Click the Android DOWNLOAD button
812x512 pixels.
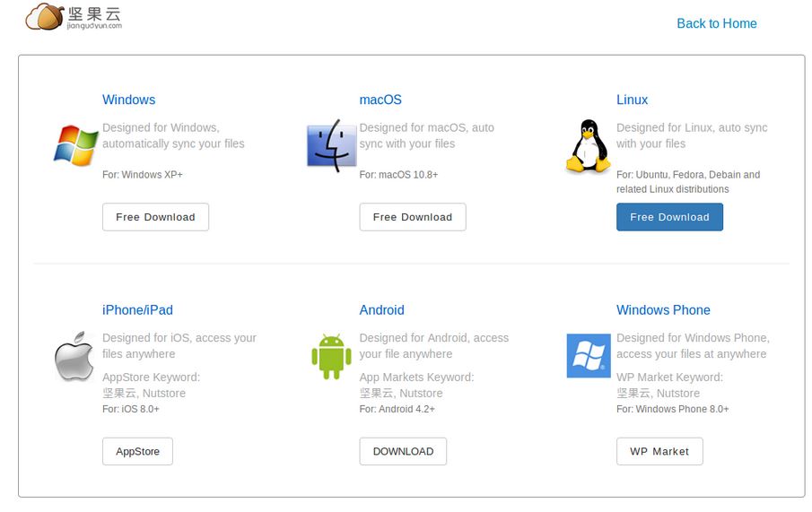403,451
